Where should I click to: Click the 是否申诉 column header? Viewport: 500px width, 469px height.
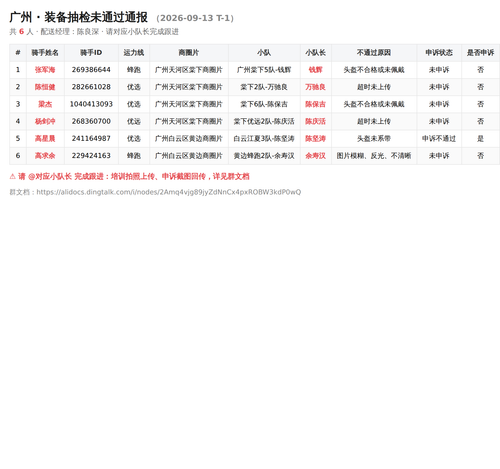pos(480,53)
